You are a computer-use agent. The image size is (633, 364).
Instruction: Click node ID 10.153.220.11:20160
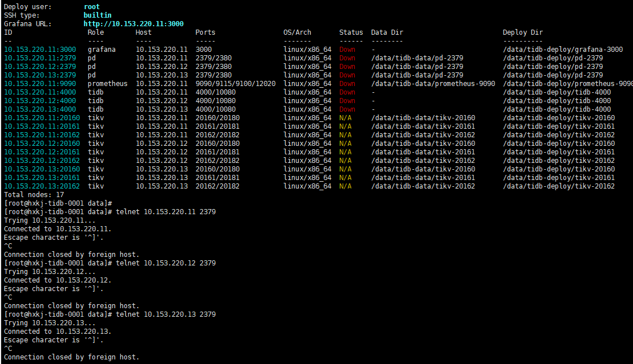click(42, 118)
